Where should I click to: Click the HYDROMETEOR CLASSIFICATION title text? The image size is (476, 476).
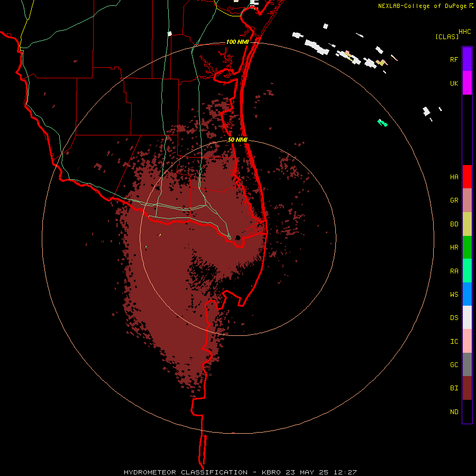pyautogui.click(x=186, y=472)
